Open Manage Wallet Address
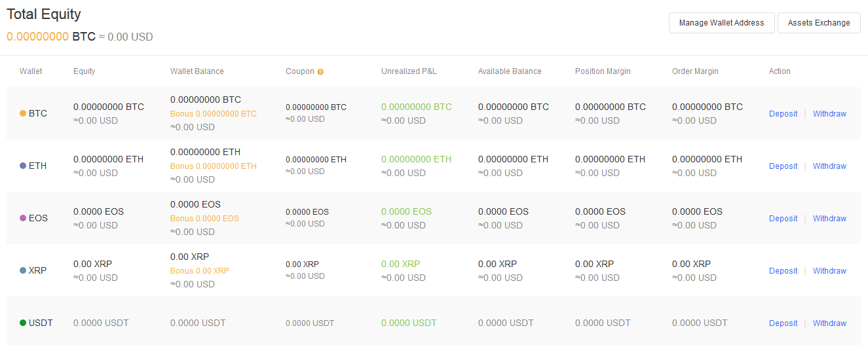Screen dimensions: 868x345 (x=721, y=23)
